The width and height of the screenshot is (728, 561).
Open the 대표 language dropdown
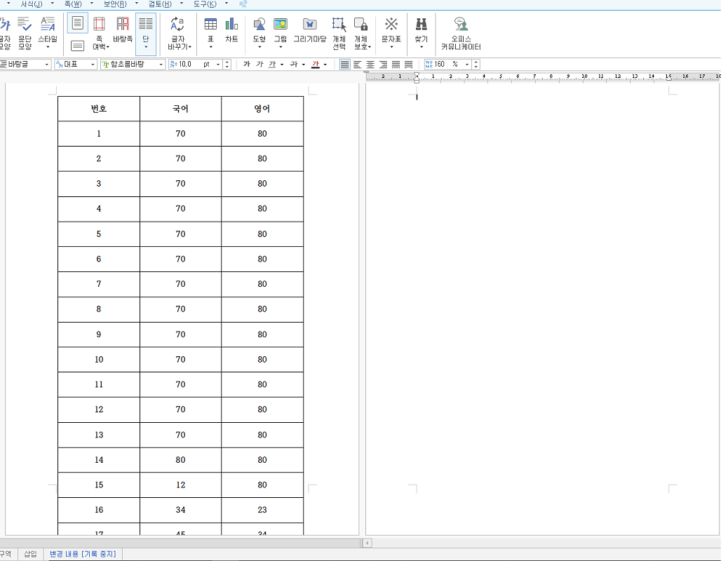[x=93, y=64]
